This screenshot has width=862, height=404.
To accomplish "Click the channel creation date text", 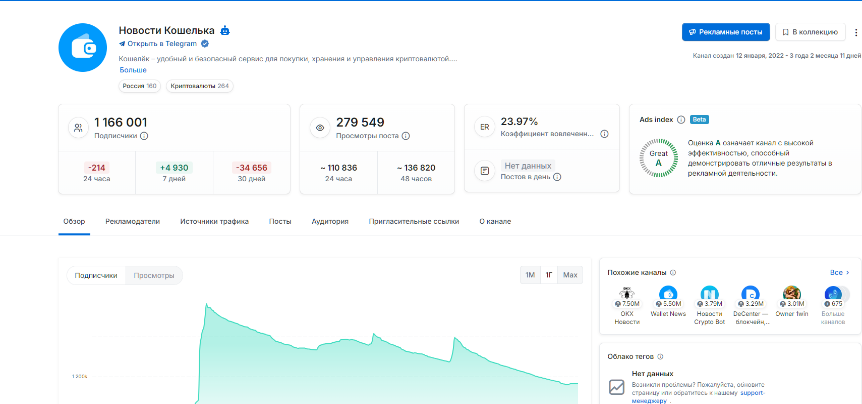I will click(x=776, y=56).
